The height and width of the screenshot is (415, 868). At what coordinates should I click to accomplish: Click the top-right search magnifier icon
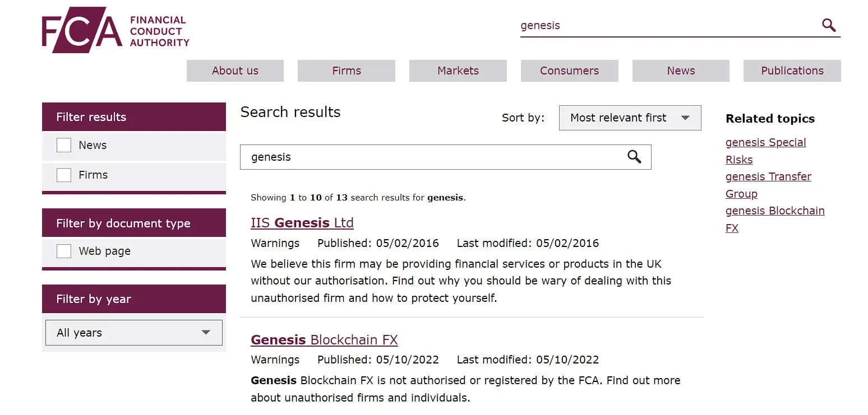tap(829, 25)
